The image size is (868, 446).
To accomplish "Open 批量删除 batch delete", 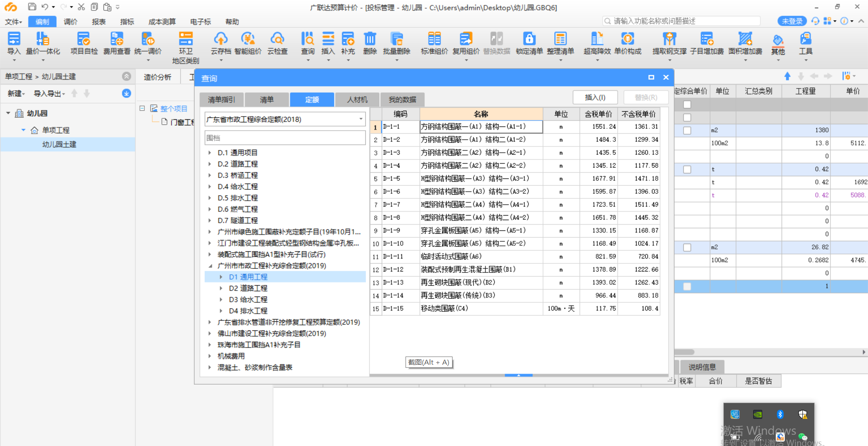I will [396, 44].
